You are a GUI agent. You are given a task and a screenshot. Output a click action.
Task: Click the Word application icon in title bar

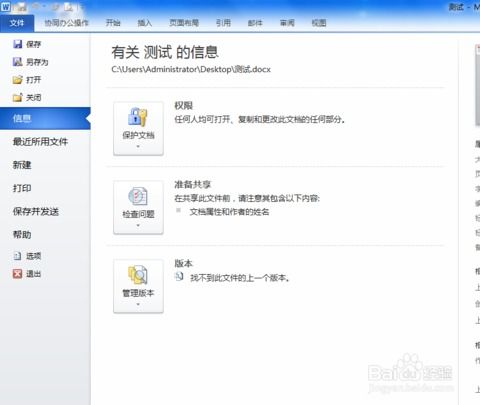click(x=6, y=6)
